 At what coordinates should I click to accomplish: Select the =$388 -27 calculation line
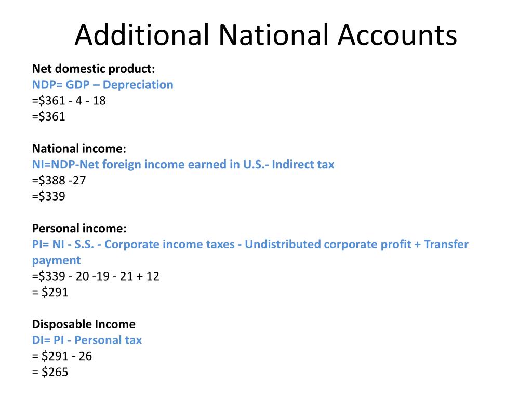point(59,180)
